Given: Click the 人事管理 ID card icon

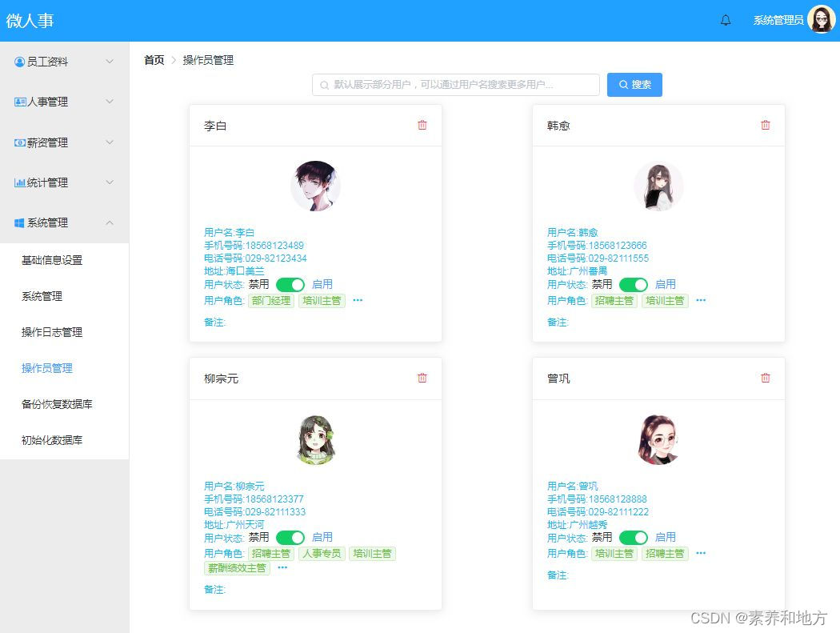Looking at the screenshot, I should point(20,102).
